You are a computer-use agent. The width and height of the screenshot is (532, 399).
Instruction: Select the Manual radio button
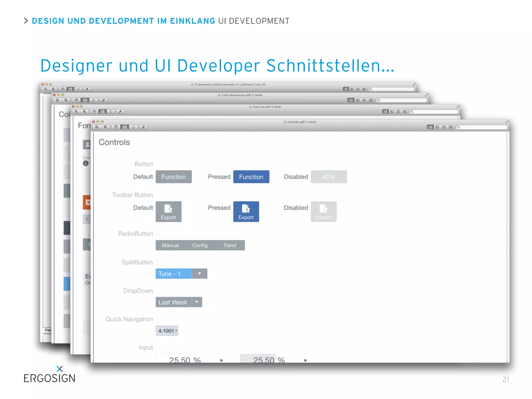[x=170, y=245]
